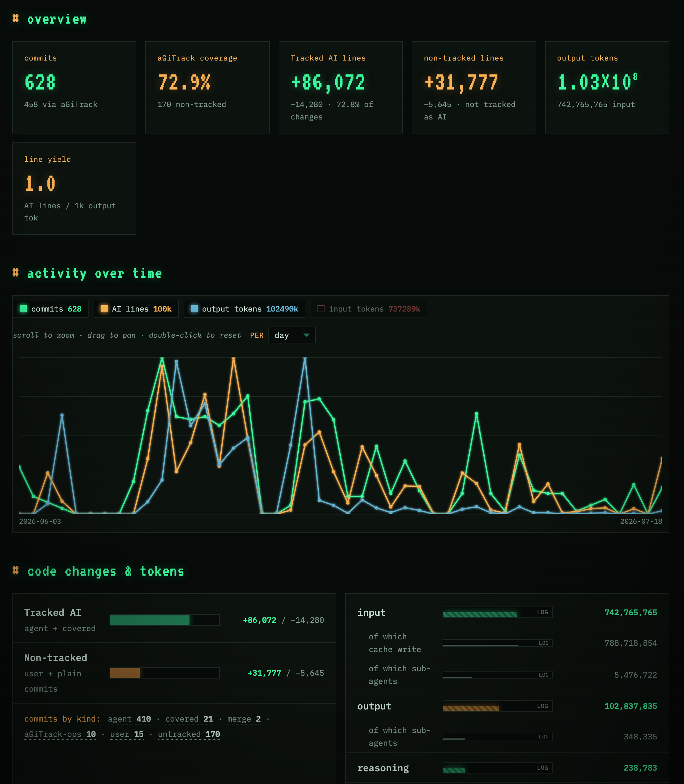This screenshot has height=784, width=684.
Task: Click the overview section heading
Action: tap(50, 19)
